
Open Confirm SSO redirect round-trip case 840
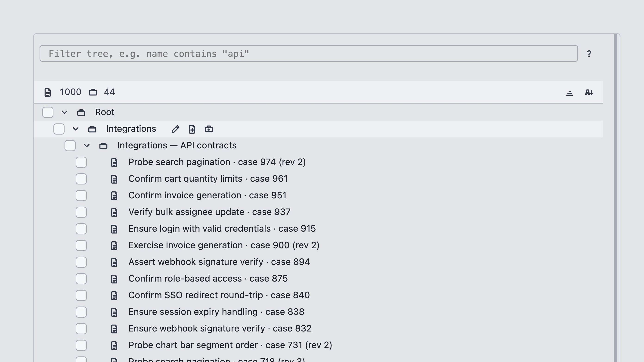pyautogui.click(x=219, y=295)
